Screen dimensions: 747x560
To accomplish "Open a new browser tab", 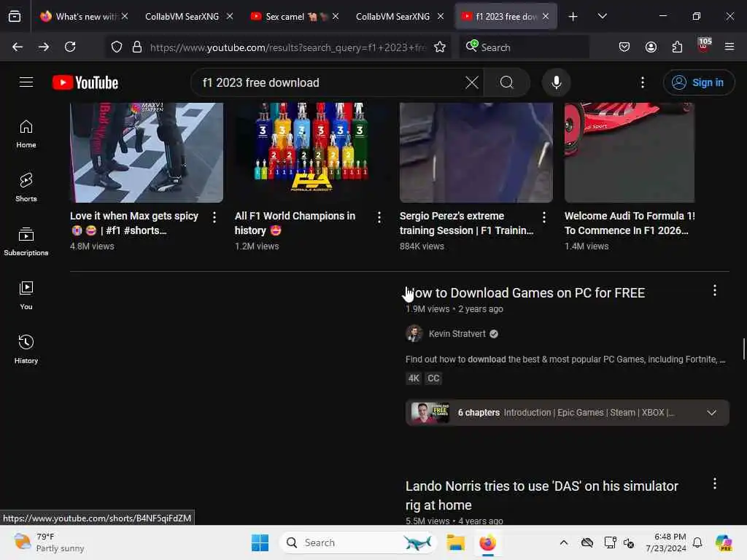I will (573, 16).
